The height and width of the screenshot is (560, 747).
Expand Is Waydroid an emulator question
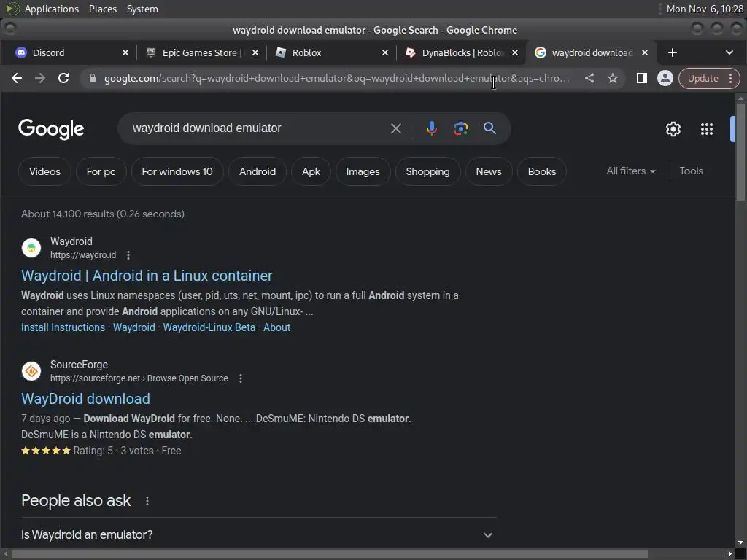259,534
